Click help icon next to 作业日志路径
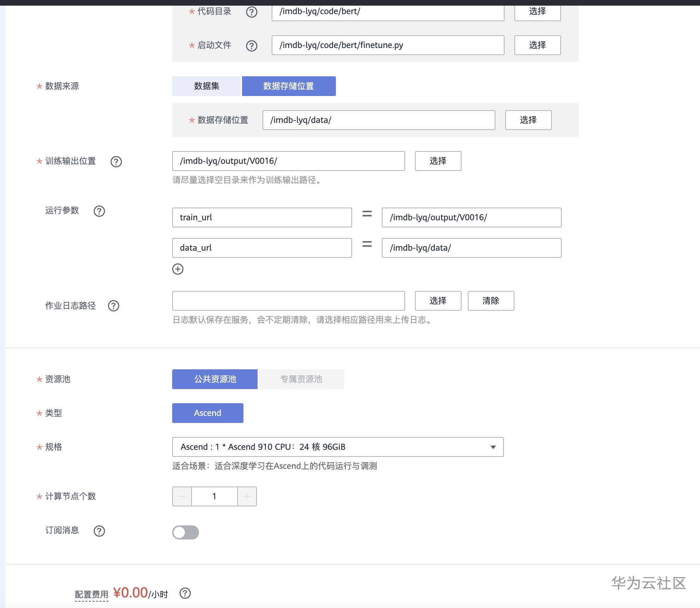The width and height of the screenshot is (700, 608). (x=114, y=306)
